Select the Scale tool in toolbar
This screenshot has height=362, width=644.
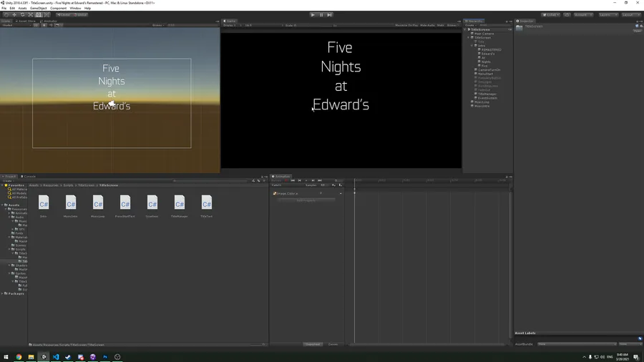pos(31,15)
